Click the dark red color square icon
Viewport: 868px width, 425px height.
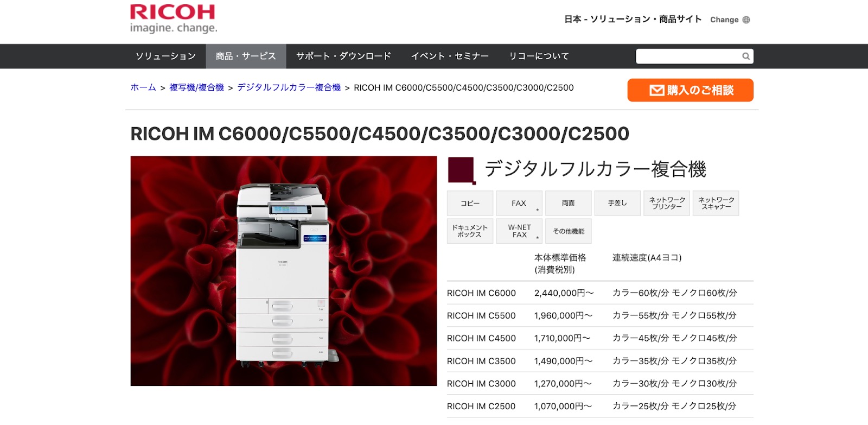[461, 170]
